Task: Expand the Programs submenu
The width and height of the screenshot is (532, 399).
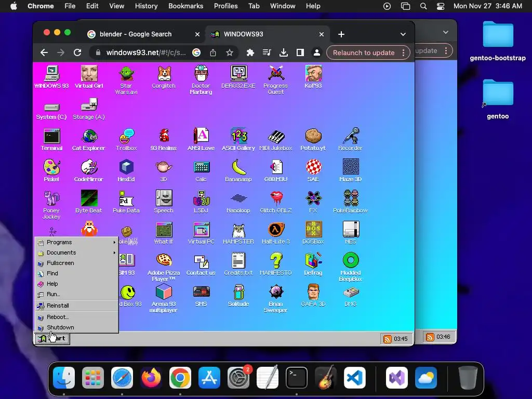Action: [77, 242]
